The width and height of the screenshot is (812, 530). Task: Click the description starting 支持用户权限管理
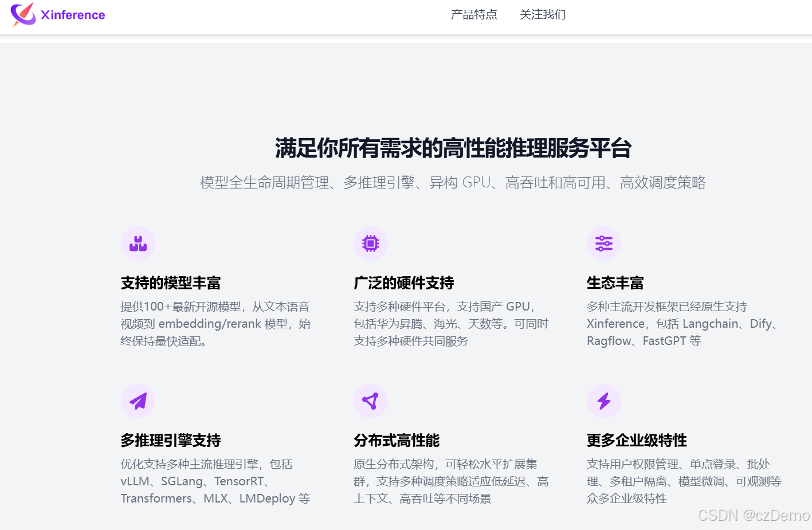(x=684, y=481)
